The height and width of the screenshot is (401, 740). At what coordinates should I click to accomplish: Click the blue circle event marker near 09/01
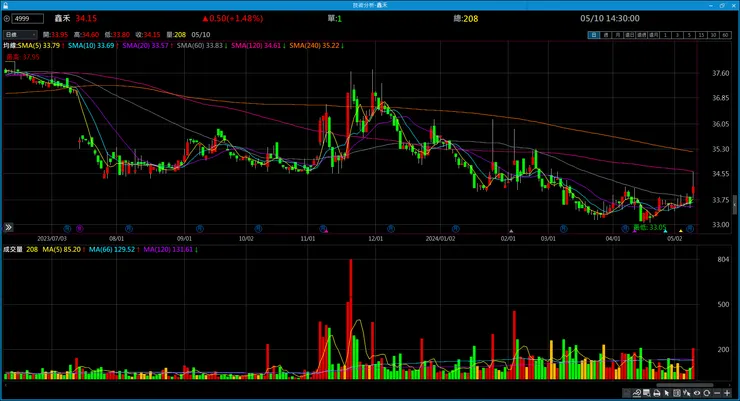200,228
